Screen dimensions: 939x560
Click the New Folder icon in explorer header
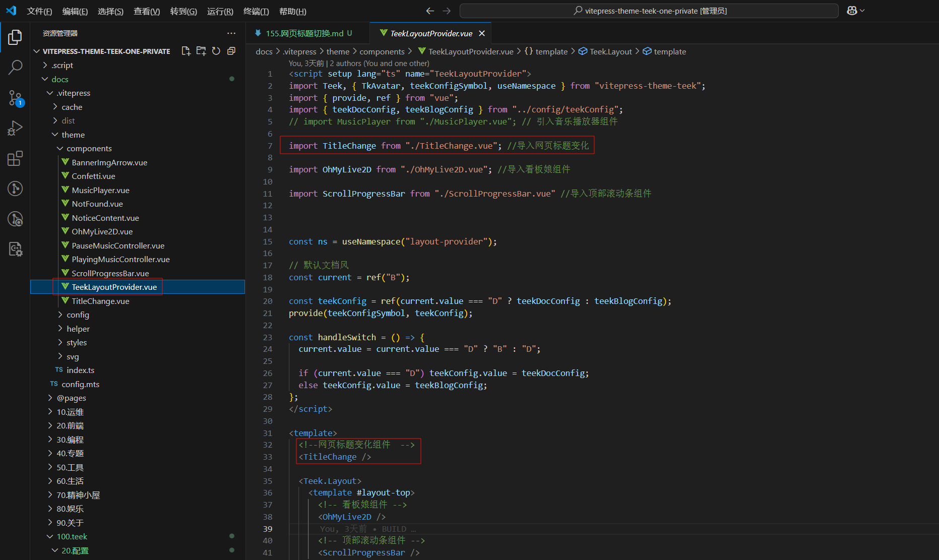pos(201,51)
